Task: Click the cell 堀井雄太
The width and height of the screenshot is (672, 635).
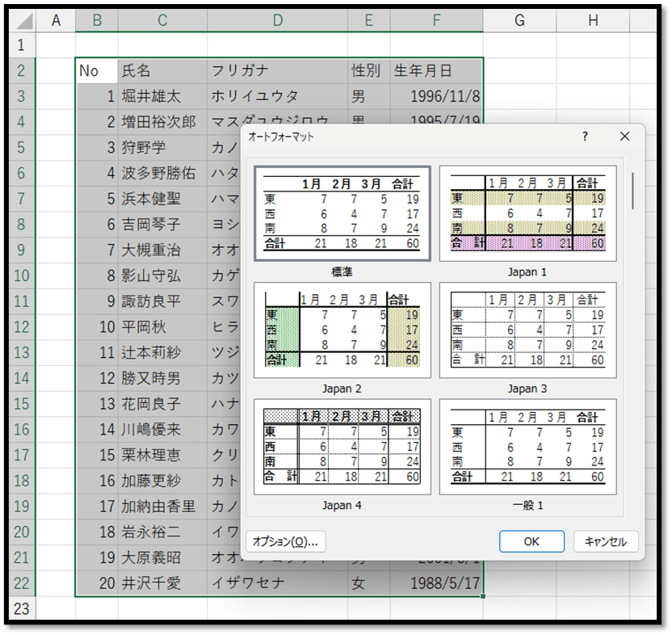Action: pyautogui.click(x=162, y=96)
